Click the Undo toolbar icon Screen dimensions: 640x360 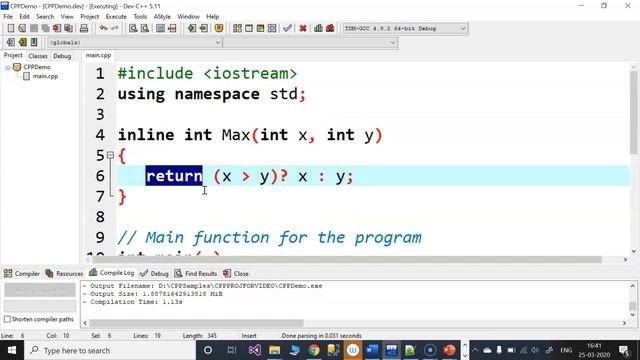103,28
